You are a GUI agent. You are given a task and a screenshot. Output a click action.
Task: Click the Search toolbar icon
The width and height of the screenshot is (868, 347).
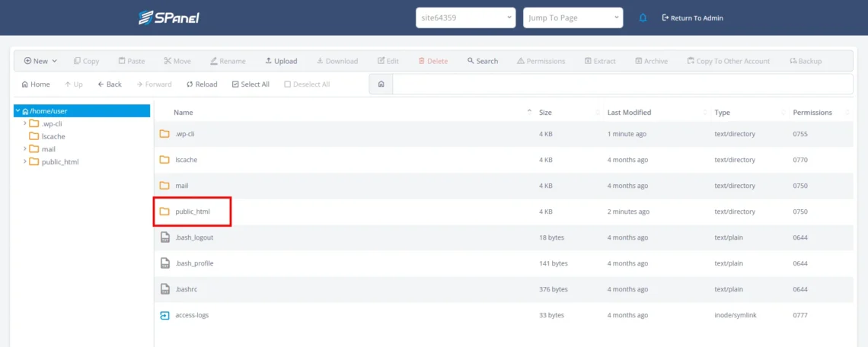471,61
